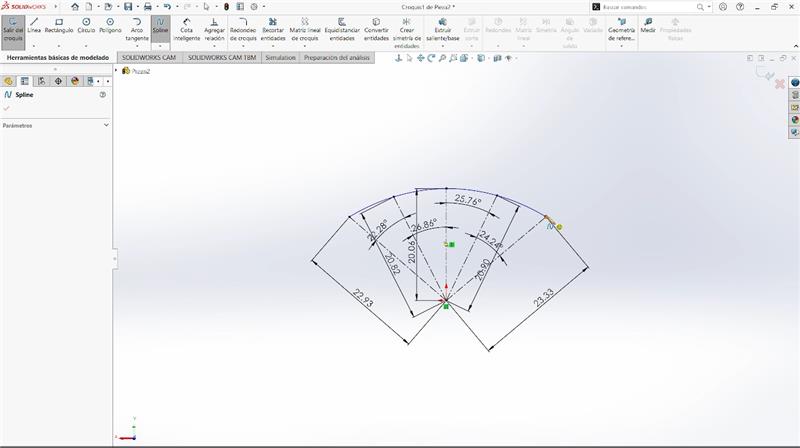Pick the Redondeo de croquis tool
Screen dimensions: 800x448
coord(243,30)
